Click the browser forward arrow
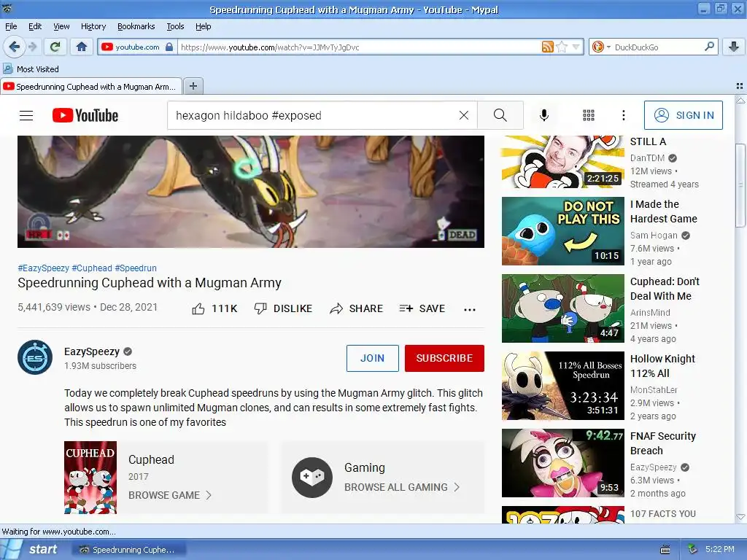Viewport: 747px width, 560px height. [x=32, y=47]
